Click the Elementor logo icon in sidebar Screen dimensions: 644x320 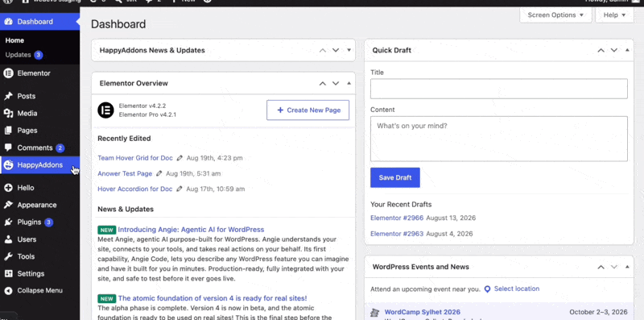pyautogui.click(x=8, y=73)
